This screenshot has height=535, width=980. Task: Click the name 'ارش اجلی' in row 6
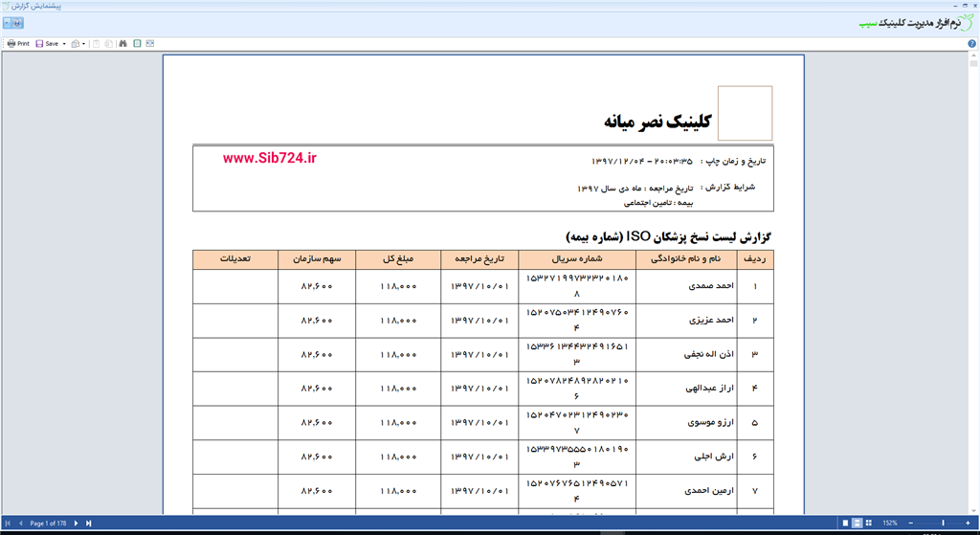click(x=714, y=457)
